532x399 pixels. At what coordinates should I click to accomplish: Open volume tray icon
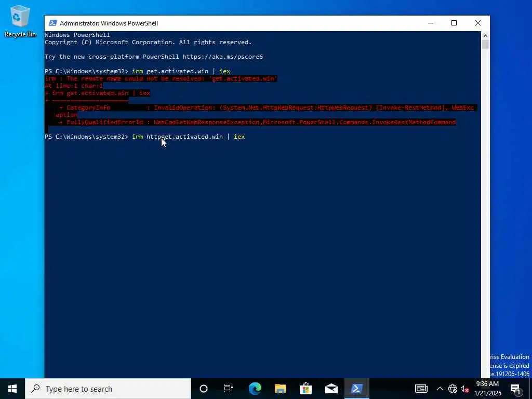tap(464, 389)
